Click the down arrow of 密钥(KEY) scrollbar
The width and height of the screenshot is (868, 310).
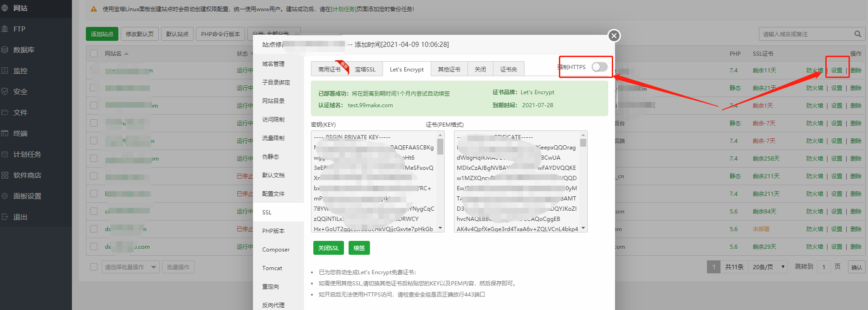click(440, 228)
